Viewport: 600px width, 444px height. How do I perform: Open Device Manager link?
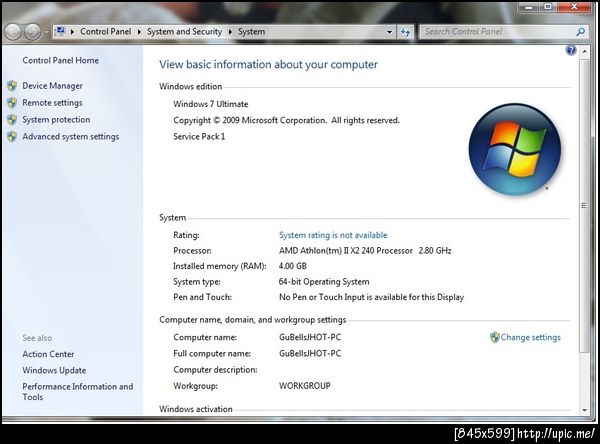(52, 86)
